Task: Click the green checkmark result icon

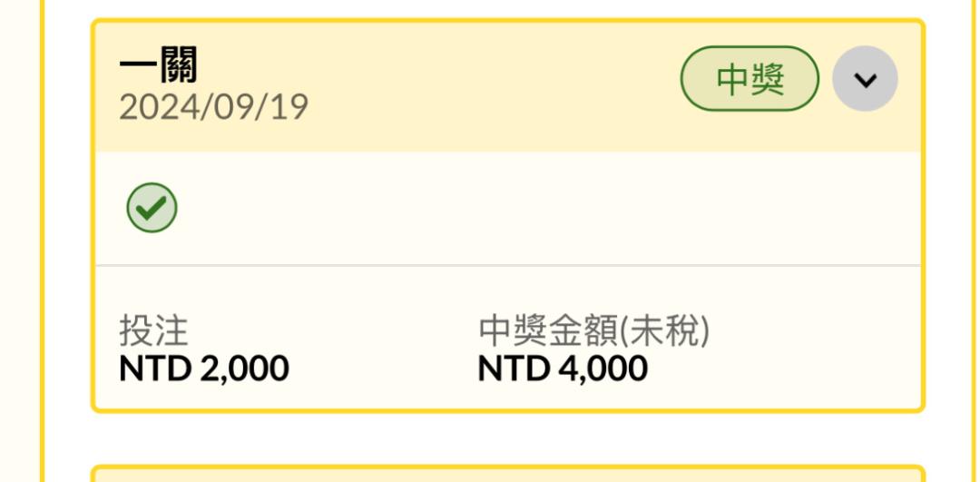Action: pyautogui.click(x=152, y=208)
